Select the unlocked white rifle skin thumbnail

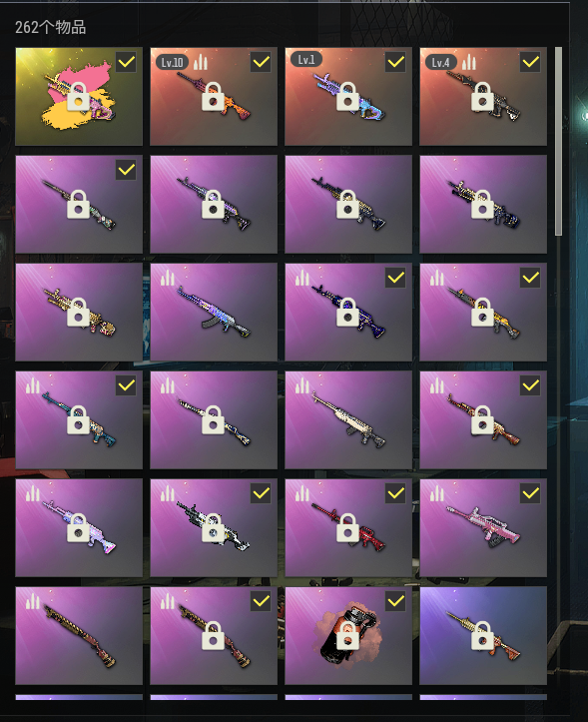click(x=348, y=420)
